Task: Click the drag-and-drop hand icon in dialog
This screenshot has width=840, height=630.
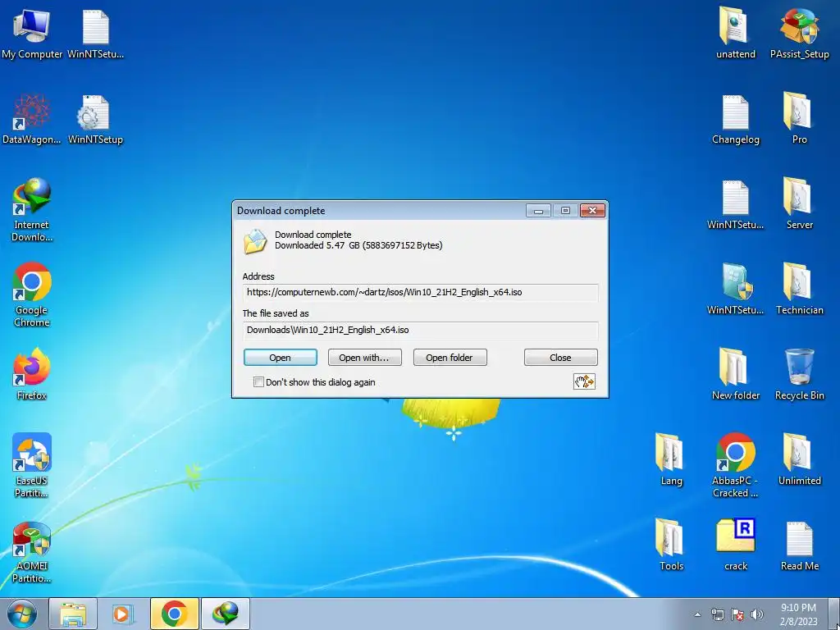Action: [x=584, y=381]
